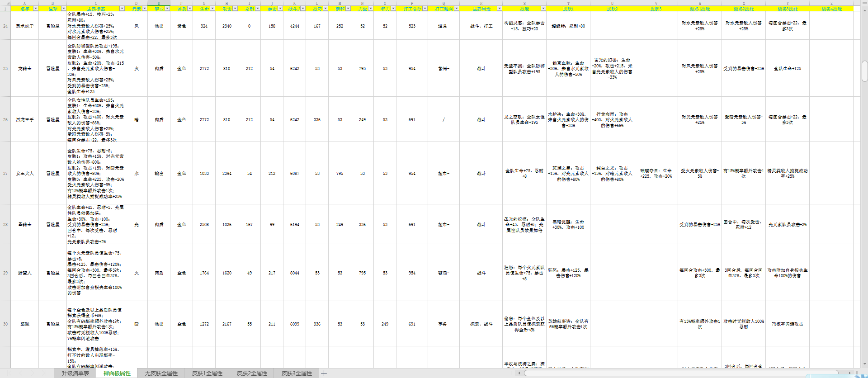The height and width of the screenshot is (378, 868).
Task: Open the filter dropdown for 职业 column
Action: [x=167, y=9]
